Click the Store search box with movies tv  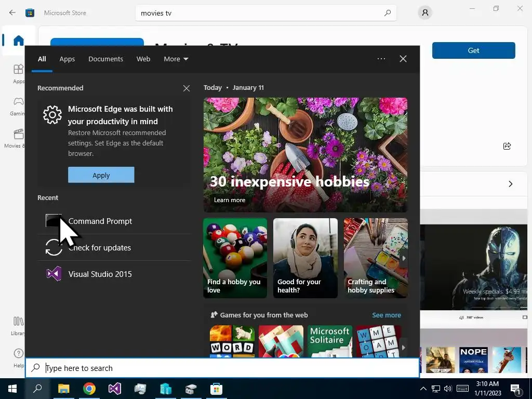coord(265,13)
